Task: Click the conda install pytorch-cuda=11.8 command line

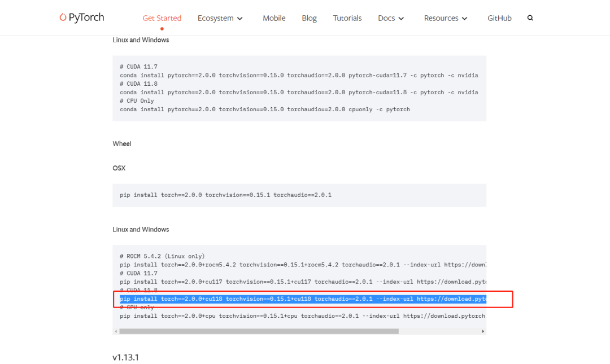Action: [x=299, y=93]
